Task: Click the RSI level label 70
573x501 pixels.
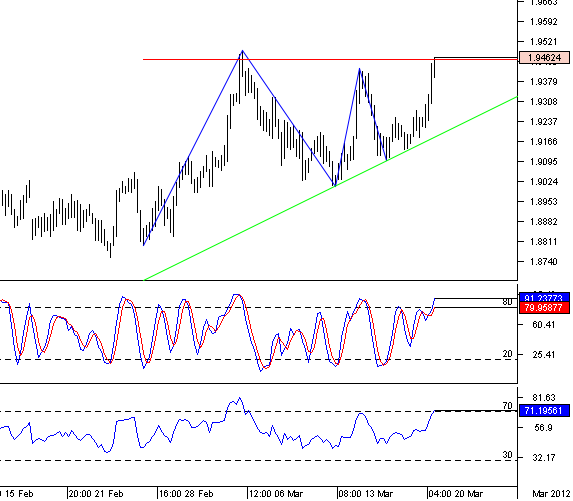Action: click(507, 406)
